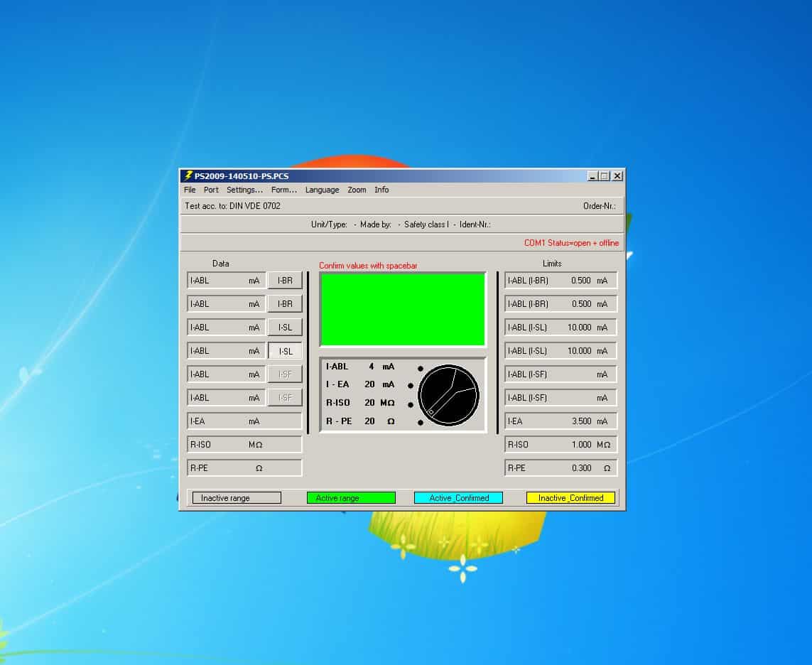Click the R-ISO data field
This screenshot has width=812, height=665.
pyautogui.click(x=244, y=444)
